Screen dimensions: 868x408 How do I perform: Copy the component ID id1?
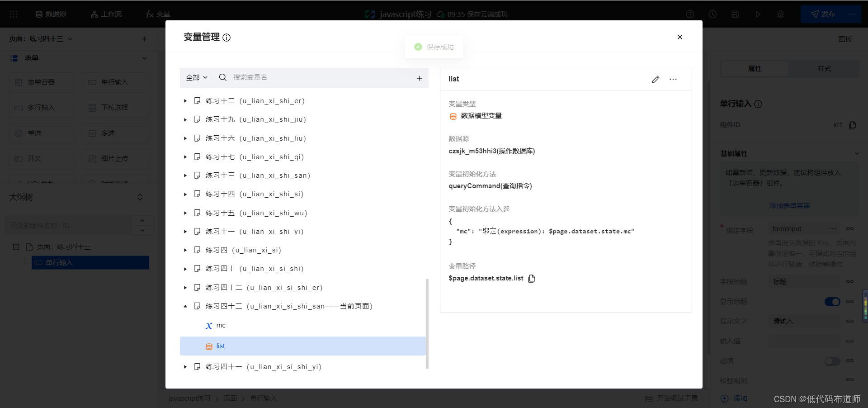coord(853,125)
